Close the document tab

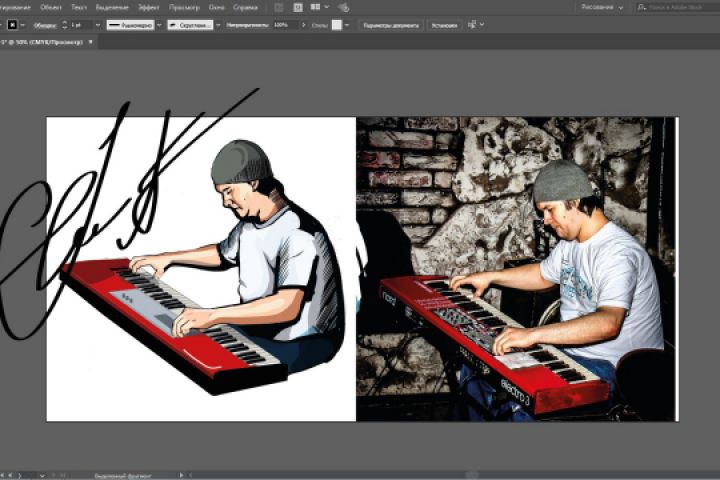(90, 42)
